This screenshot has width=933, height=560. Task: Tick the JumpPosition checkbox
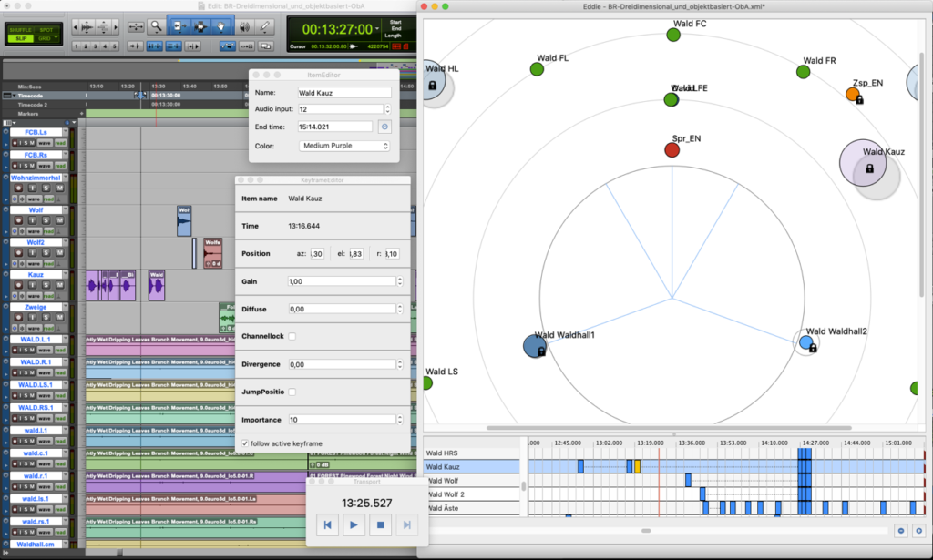pyautogui.click(x=292, y=392)
